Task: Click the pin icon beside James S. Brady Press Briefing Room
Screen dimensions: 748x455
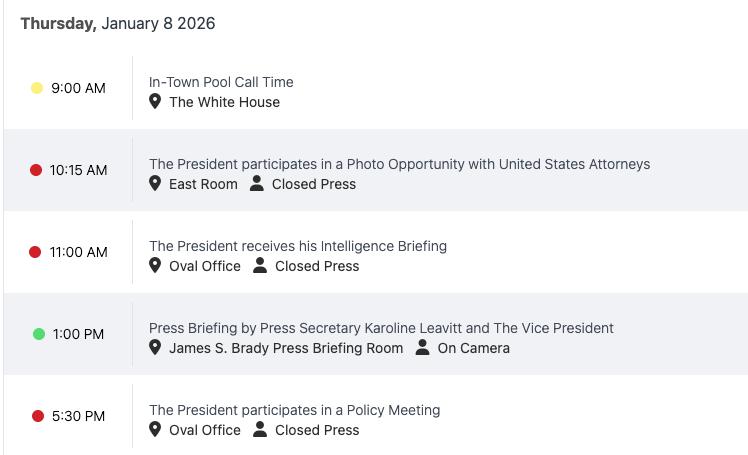Action: 155,348
